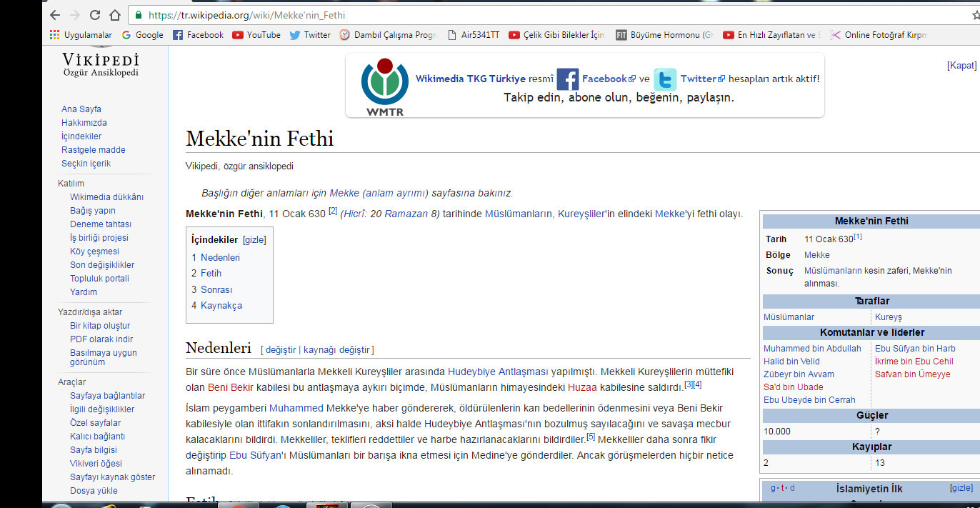Open Muhammed bin Abdullah in infobox
This screenshot has height=508, width=980.
(812, 349)
